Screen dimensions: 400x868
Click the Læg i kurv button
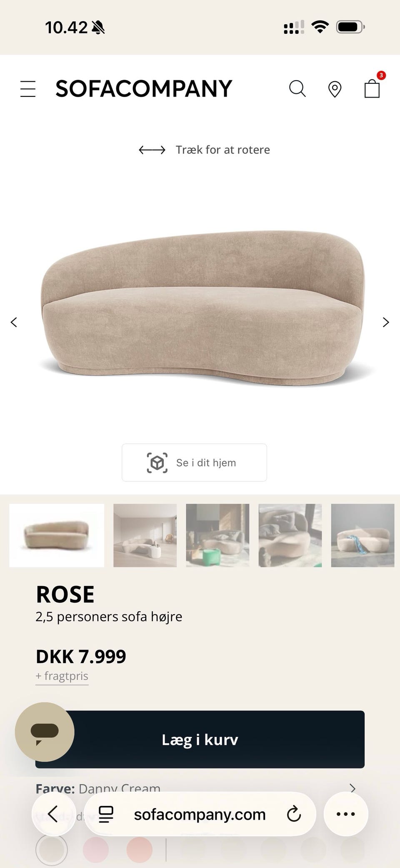pyautogui.click(x=200, y=739)
